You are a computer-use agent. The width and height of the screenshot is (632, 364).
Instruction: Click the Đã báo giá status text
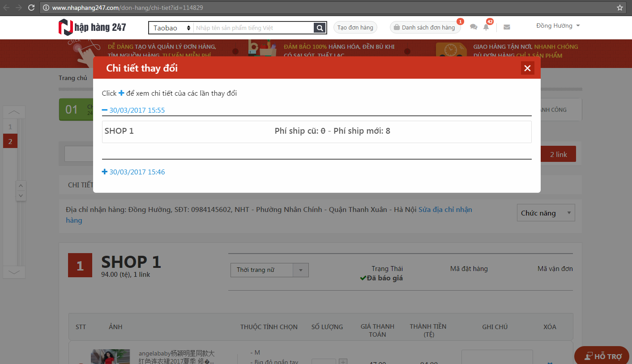[381, 278]
